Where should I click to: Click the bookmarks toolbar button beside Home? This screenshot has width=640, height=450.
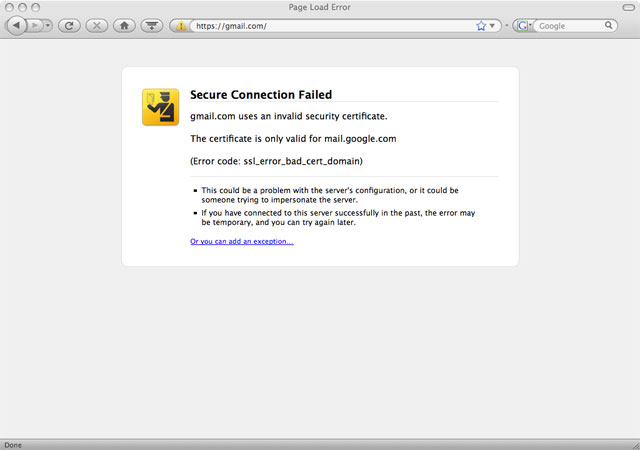coord(152,26)
